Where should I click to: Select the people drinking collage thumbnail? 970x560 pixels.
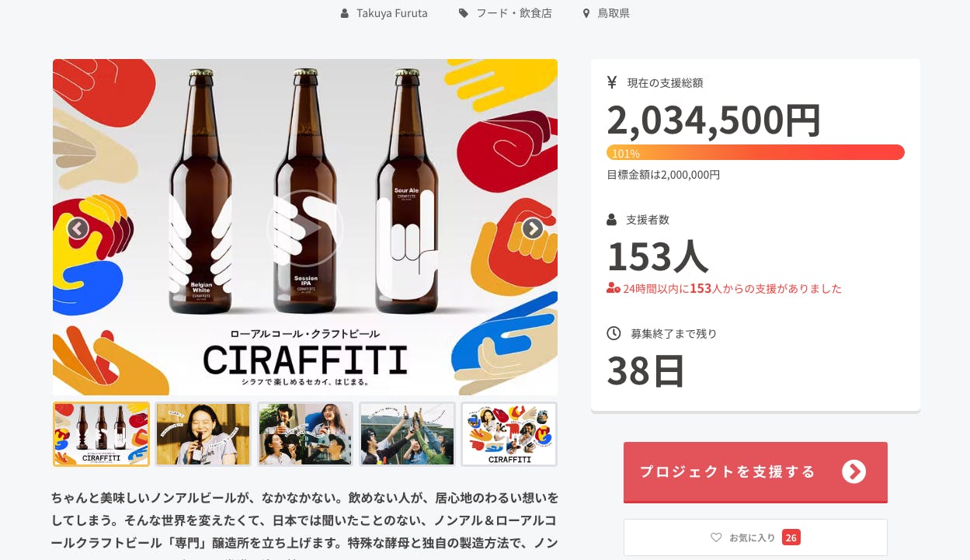click(x=305, y=434)
